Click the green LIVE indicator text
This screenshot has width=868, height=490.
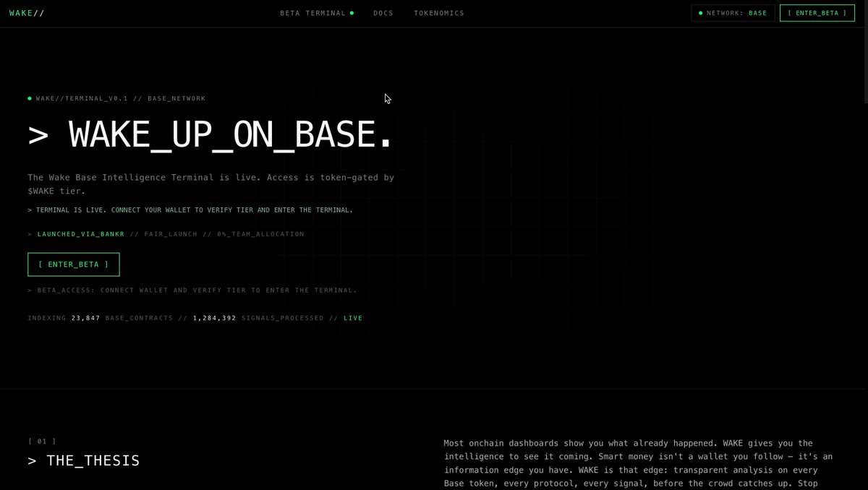(x=353, y=318)
